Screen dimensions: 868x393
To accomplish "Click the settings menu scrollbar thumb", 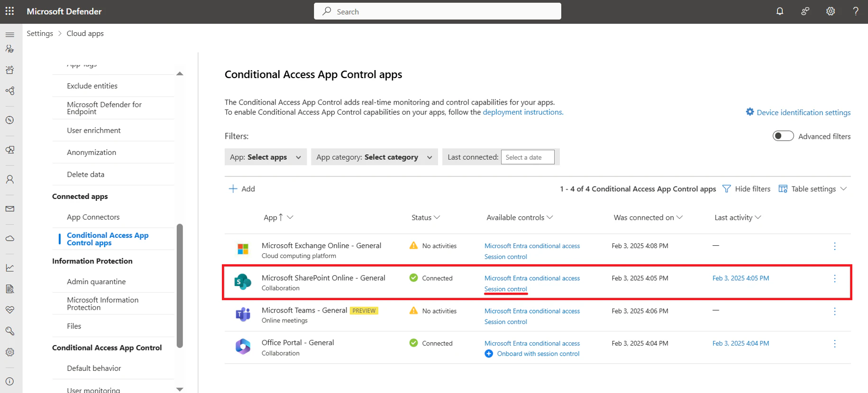I will coord(180,286).
